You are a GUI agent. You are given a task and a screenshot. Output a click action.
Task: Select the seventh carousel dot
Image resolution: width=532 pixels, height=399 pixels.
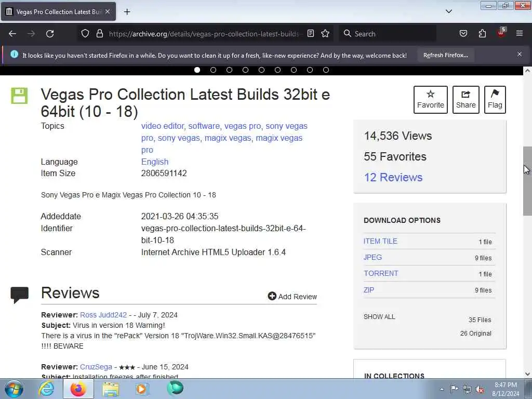click(x=294, y=70)
